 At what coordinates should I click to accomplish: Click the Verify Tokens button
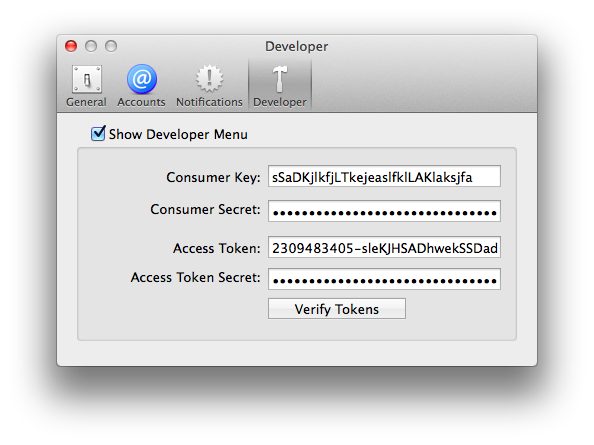[337, 309]
